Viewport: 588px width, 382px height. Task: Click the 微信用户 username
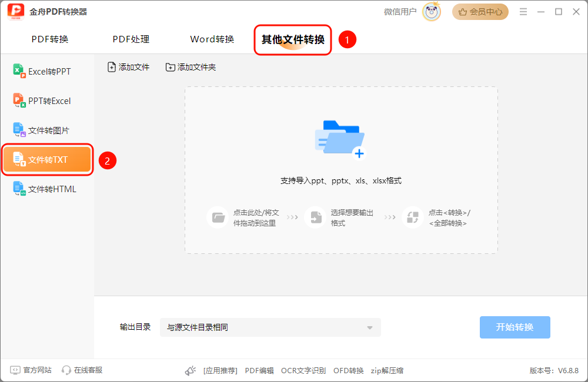click(400, 12)
